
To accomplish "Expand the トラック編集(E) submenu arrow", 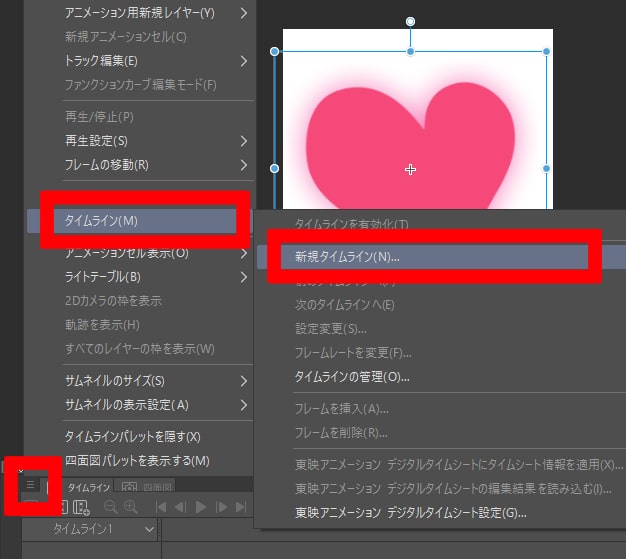I will coord(244,61).
